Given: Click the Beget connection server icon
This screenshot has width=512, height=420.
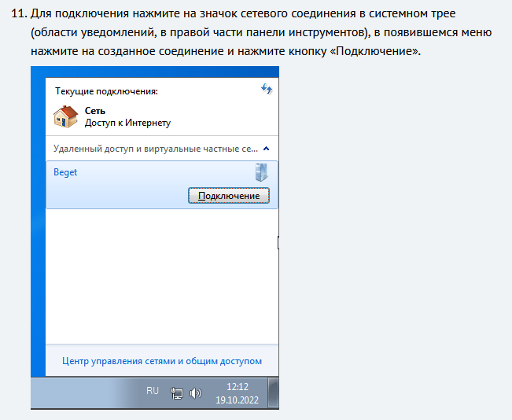Looking at the screenshot, I should tap(261, 172).
